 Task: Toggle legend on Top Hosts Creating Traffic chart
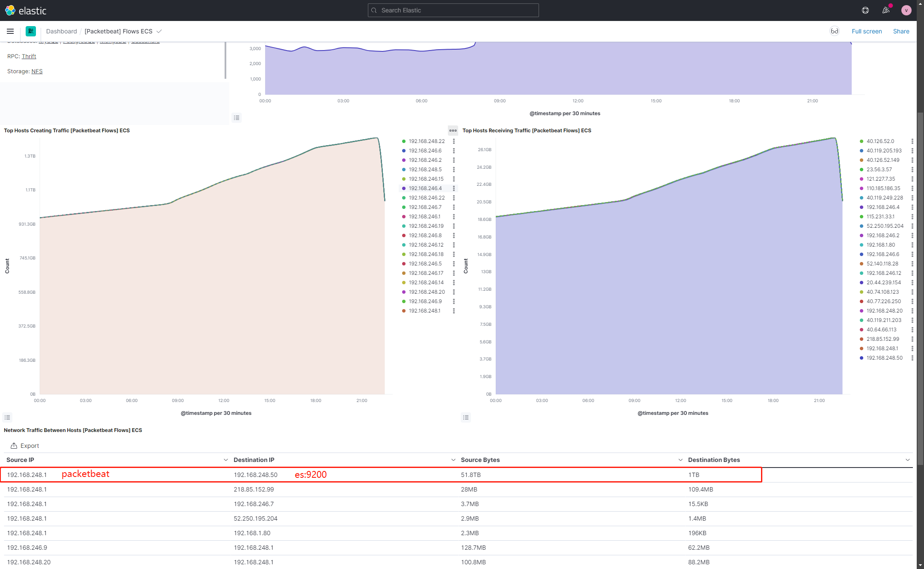click(x=7, y=417)
